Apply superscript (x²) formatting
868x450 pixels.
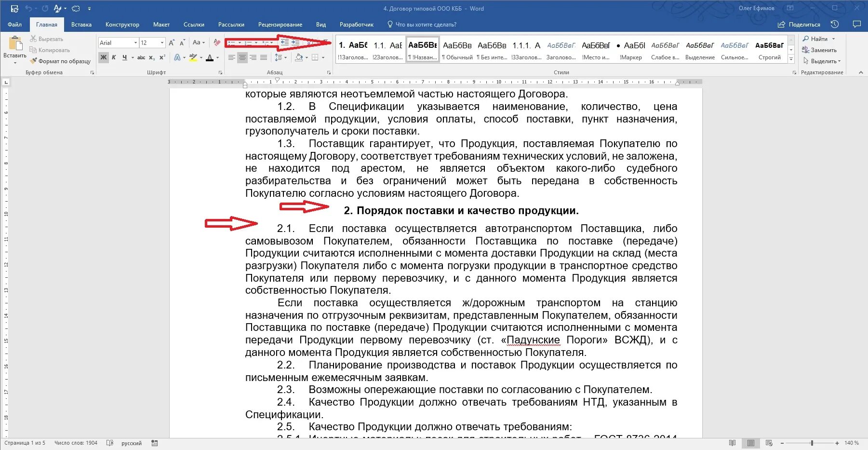pos(162,57)
